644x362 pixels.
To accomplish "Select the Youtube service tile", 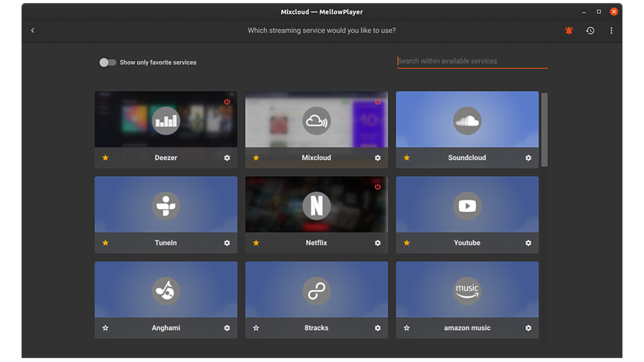I will (467, 205).
